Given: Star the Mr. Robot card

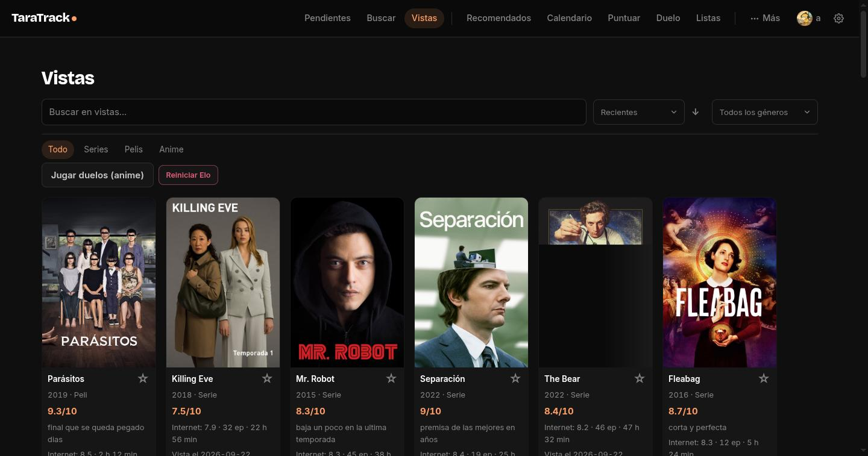Looking at the screenshot, I should [x=391, y=378].
